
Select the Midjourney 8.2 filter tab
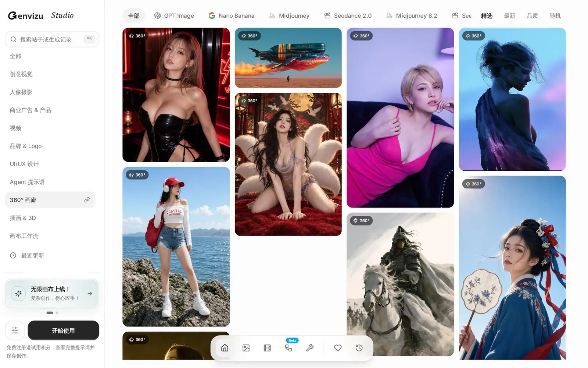coord(412,15)
